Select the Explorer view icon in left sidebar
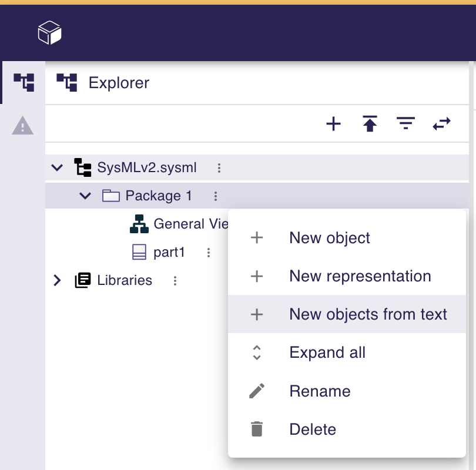The height and width of the screenshot is (470, 476). pos(24,82)
